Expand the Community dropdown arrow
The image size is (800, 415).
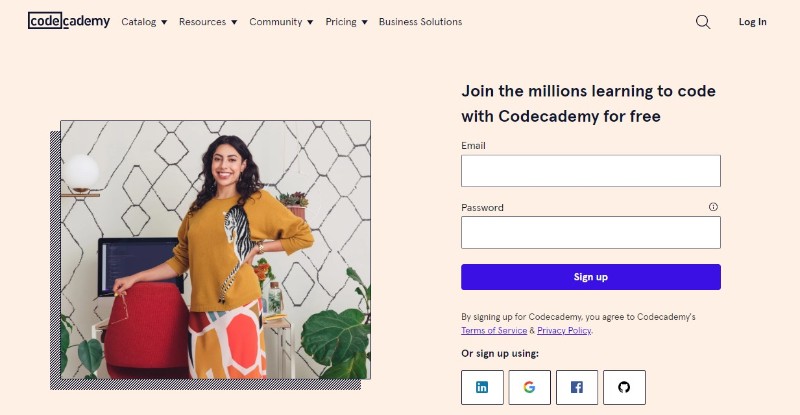(310, 22)
